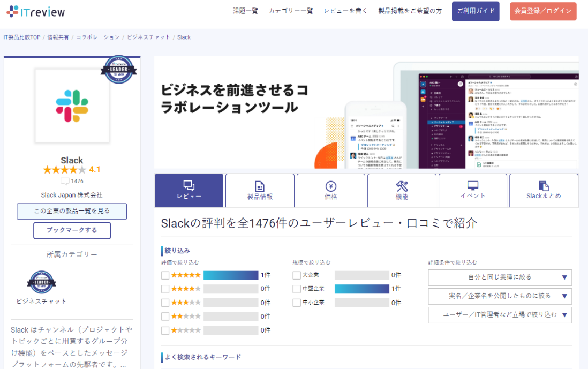Go to IT製品比較TOP breadcrumb
The width and height of the screenshot is (588, 369).
pos(22,37)
